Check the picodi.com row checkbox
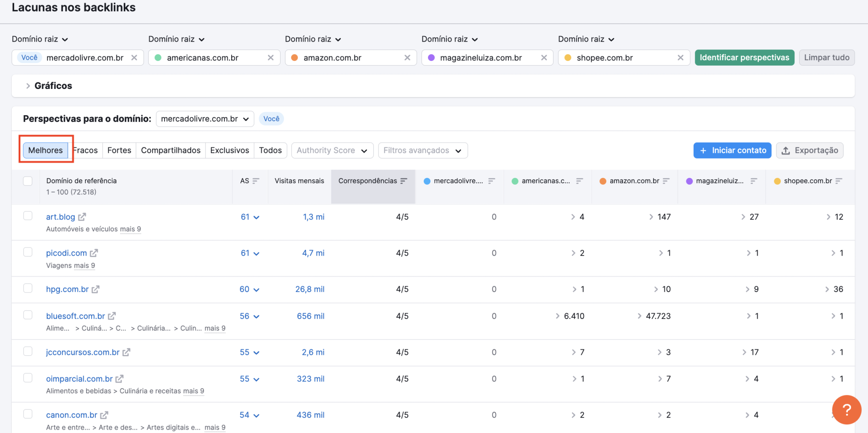Viewport: 868px width, 433px height. [28, 252]
